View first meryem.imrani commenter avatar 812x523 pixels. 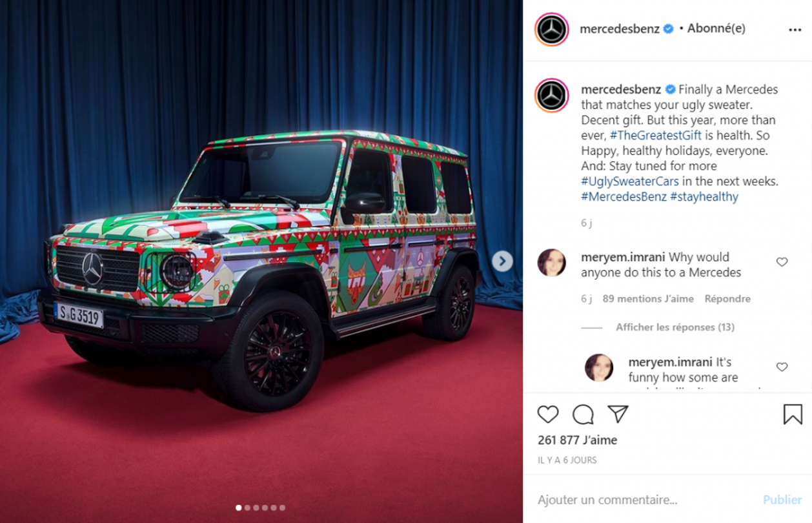[552, 262]
